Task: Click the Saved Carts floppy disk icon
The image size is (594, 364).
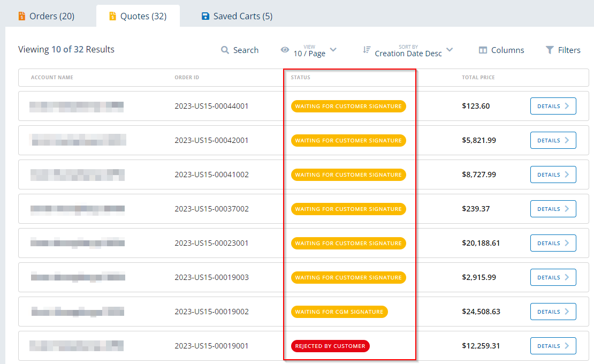Action: point(205,16)
